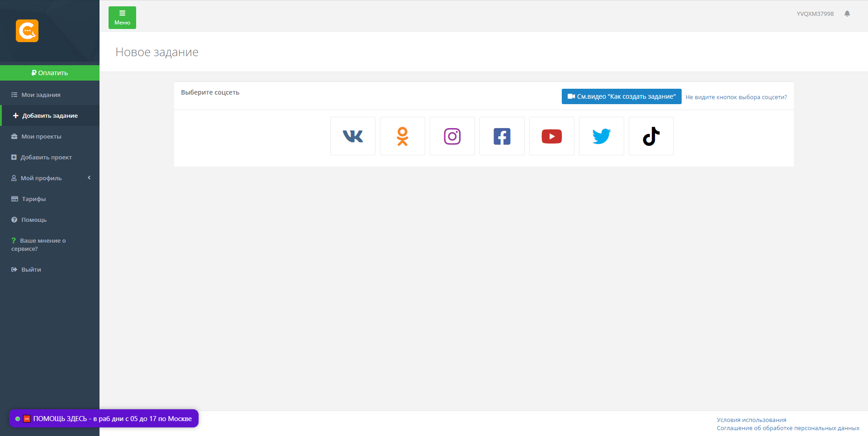Open Добавить задание menu item

pos(50,115)
